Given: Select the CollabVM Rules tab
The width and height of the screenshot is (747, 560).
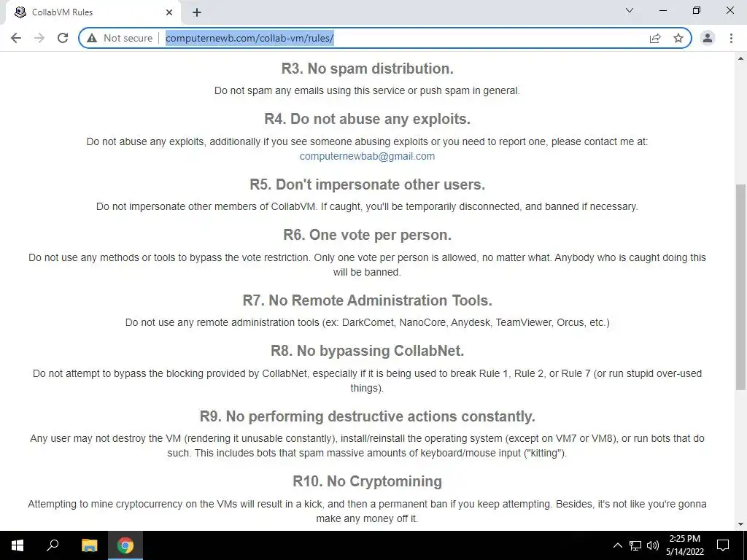Looking at the screenshot, I should pyautogui.click(x=93, y=12).
